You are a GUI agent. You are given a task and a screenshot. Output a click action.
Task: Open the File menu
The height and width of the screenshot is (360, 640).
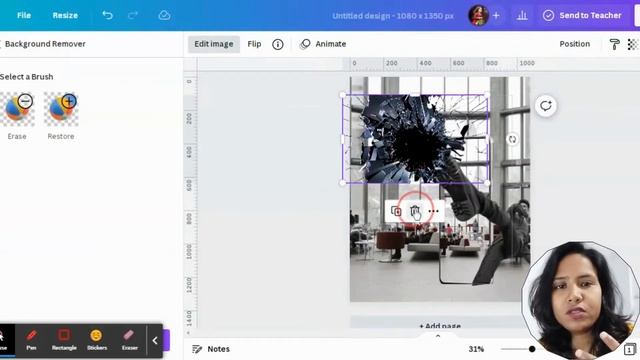[x=24, y=16]
